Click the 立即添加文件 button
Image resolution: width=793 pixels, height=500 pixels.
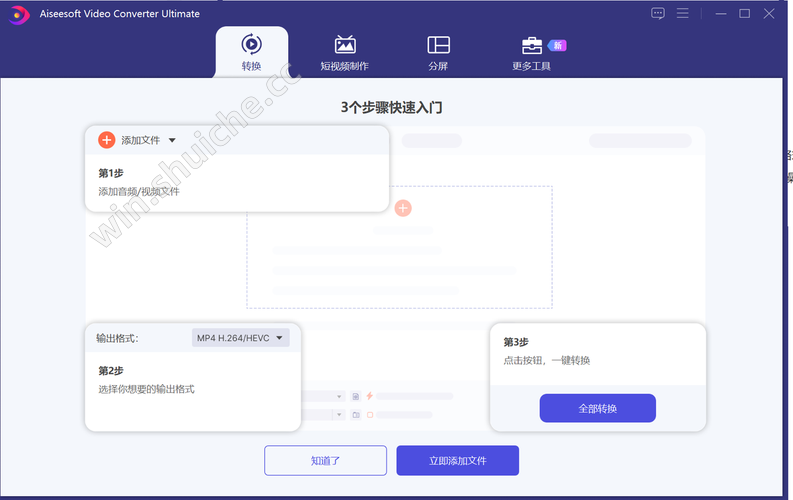pyautogui.click(x=458, y=461)
